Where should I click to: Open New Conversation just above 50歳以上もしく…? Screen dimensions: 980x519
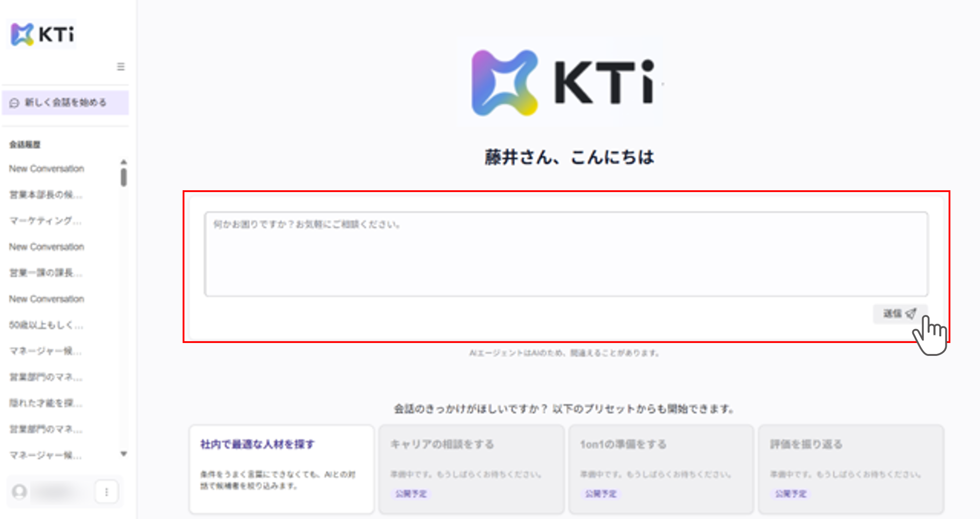pos(46,299)
